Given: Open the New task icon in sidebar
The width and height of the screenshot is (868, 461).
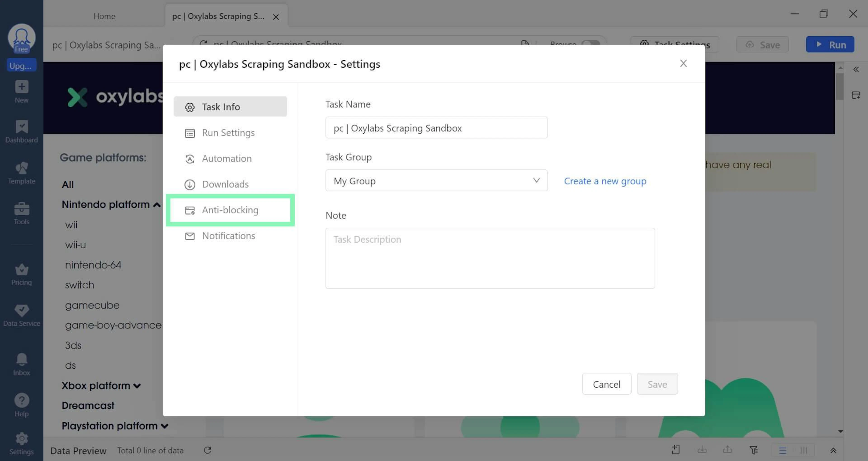Looking at the screenshot, I should tap(21, 87).
